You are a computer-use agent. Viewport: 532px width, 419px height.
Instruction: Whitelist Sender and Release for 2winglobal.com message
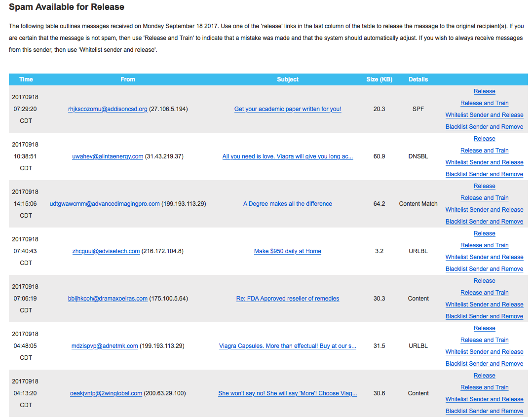tap(484, 400)
